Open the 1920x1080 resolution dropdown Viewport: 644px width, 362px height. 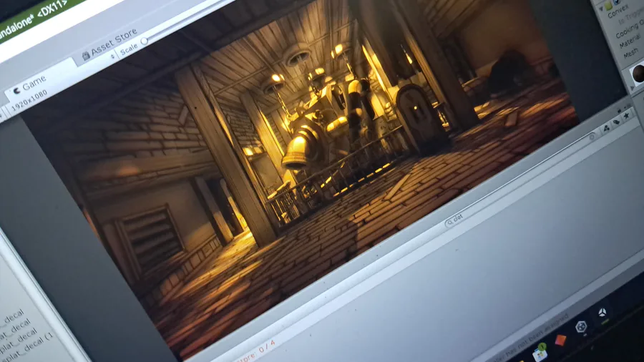click(x=28, y=101)
